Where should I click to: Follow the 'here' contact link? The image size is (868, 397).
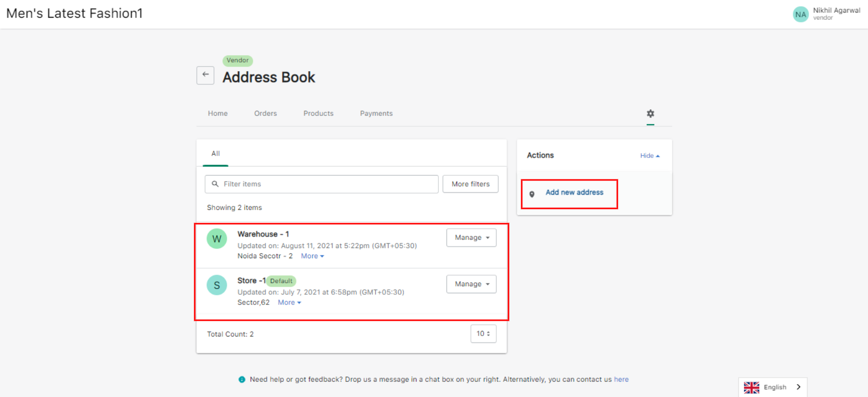[621, 379]
